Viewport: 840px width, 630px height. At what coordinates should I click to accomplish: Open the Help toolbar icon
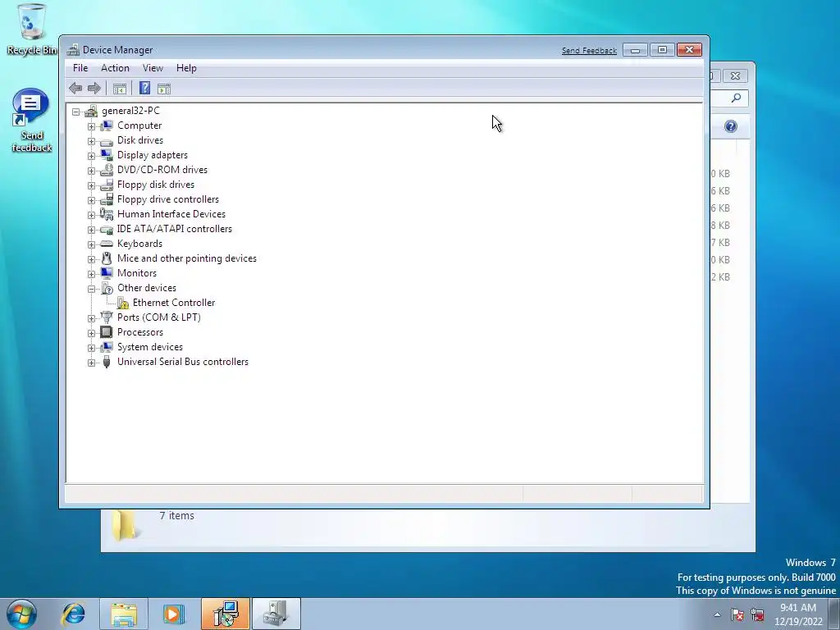coord(144,89)
